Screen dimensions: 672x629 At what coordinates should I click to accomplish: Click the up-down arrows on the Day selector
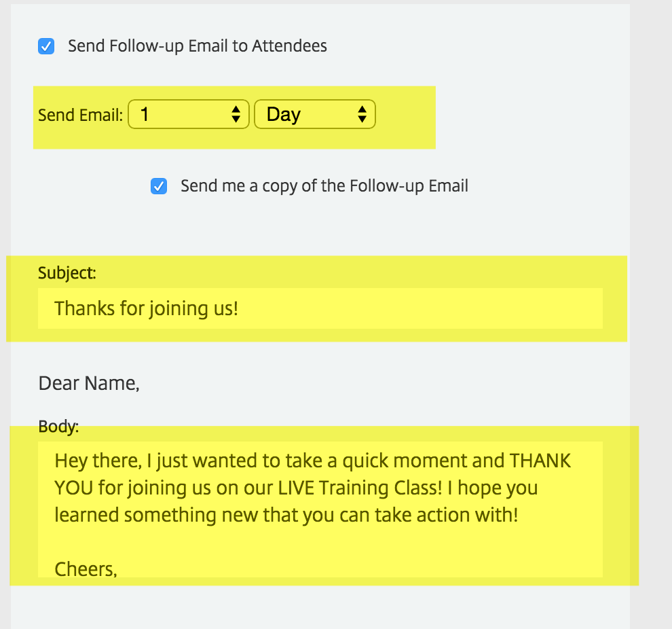point(362,114)
